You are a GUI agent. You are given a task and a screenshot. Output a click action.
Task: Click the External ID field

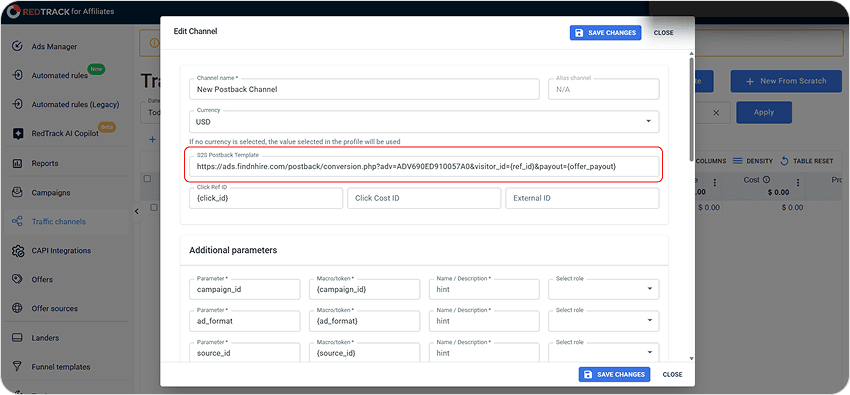point(582,198)
